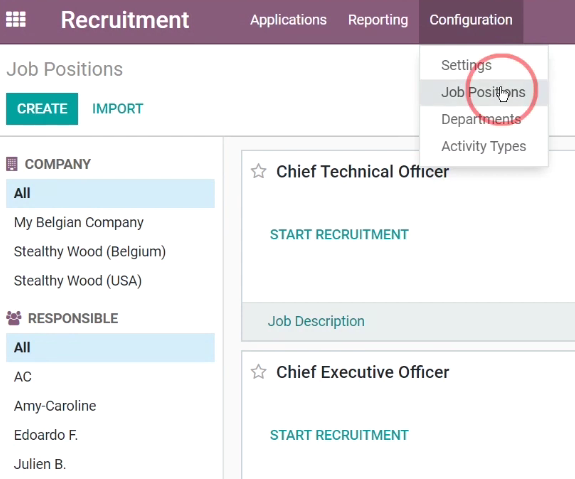Choose Job Positions in the dropdown

pos(484,92)
